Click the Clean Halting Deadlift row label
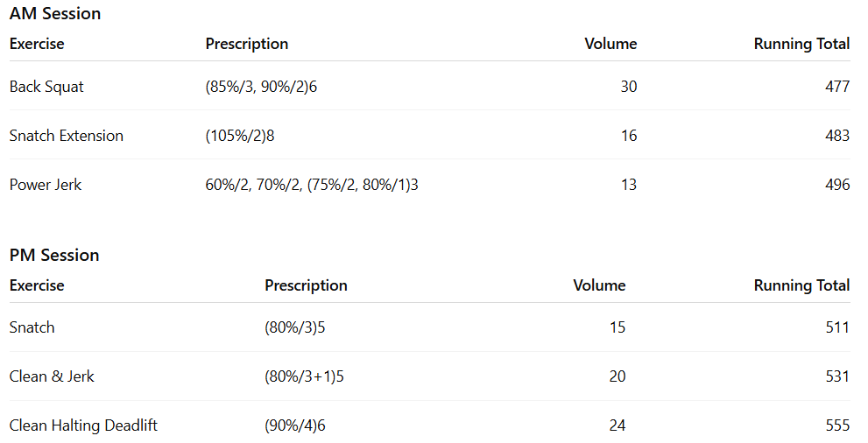This screenshot has height=443, width=868. click(83, 425)
